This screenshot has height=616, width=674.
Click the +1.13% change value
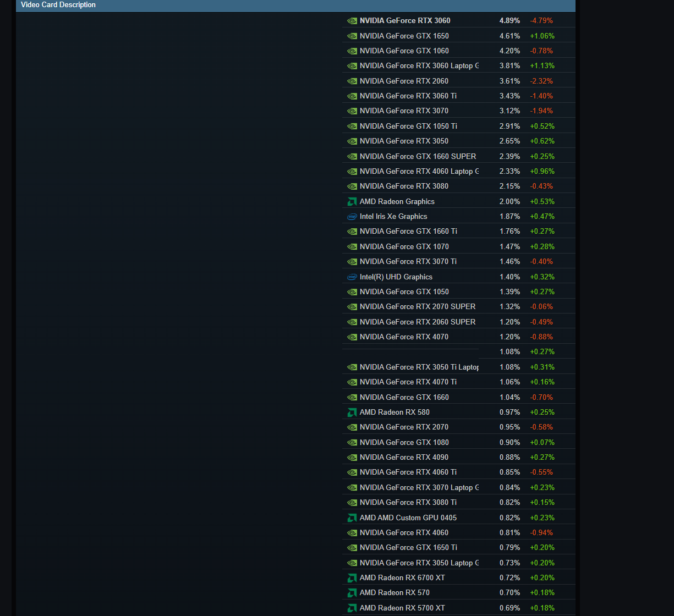(542, 66)
